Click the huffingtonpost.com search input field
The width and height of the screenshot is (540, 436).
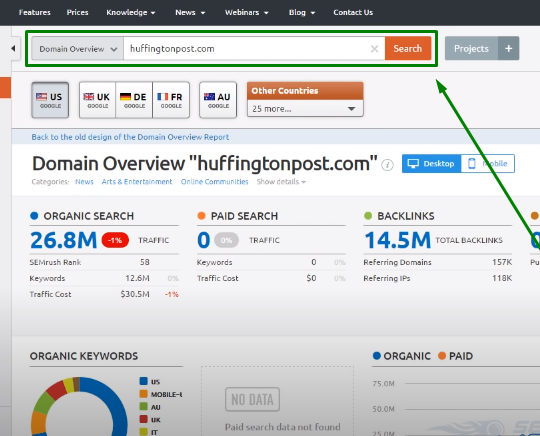pyautogui.click(x=246, y=49)
